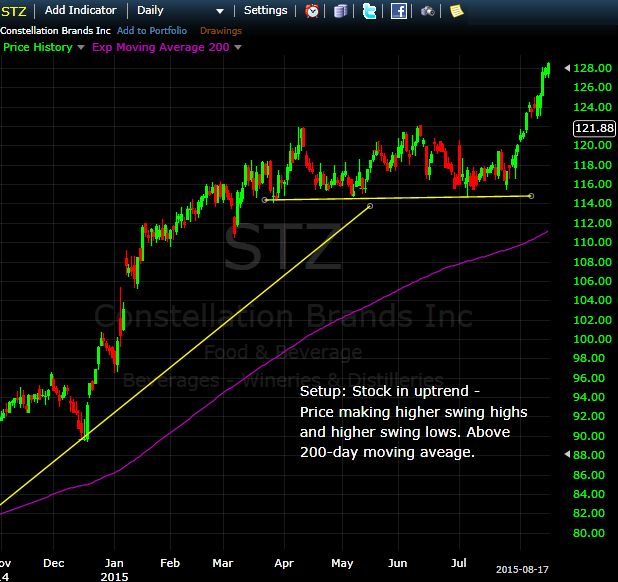Expand Exp Moving Average 200 dropdown
Viewport: 618px width, 582px height.
tap(237, 47)
